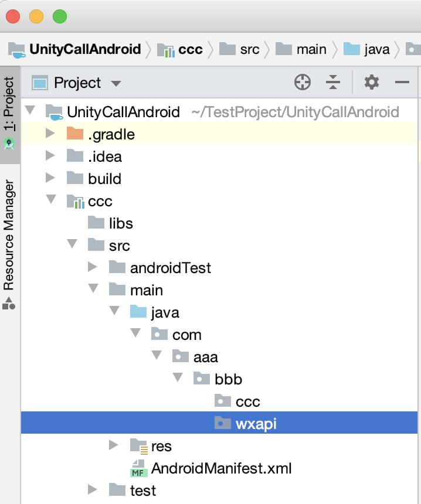421x504 pixels.
Task: Click the test folder icon
Action: (x=117, y=489)
